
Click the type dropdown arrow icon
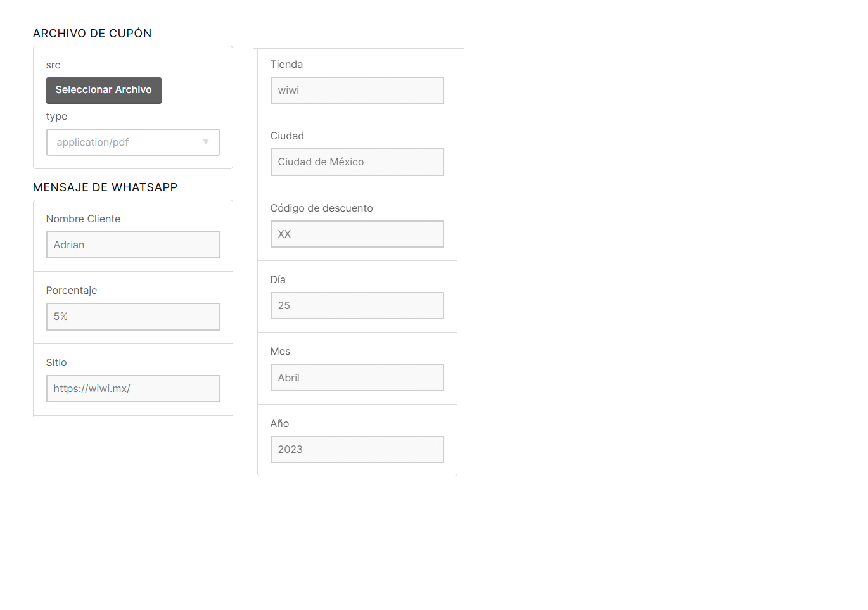[x=206, y=142]
